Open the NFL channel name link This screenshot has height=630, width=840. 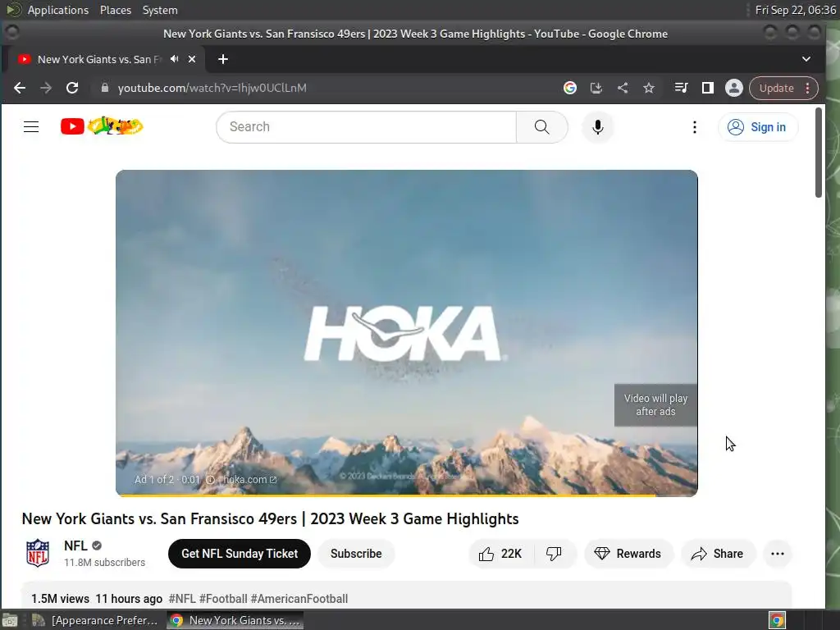(x=75, y=546)
